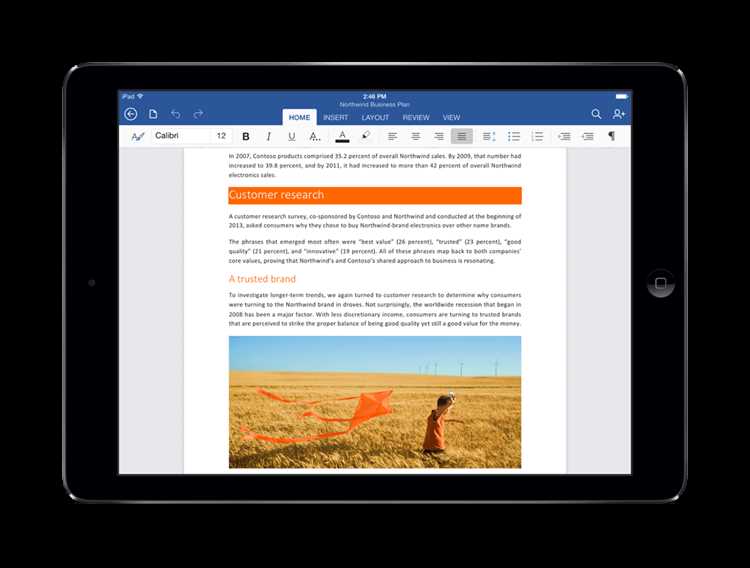Tap the share add-person icon
Viewport: 750px width, 568px height.
coord(618,114)
